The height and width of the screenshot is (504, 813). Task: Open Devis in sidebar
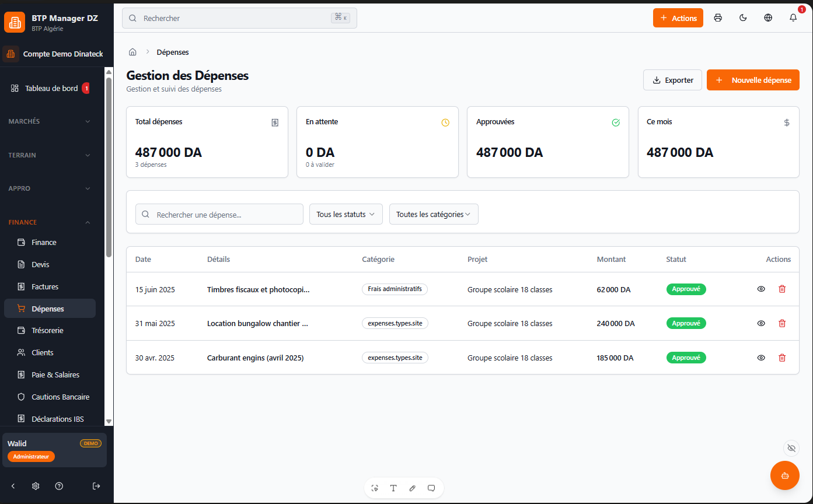tap(50, 264)
